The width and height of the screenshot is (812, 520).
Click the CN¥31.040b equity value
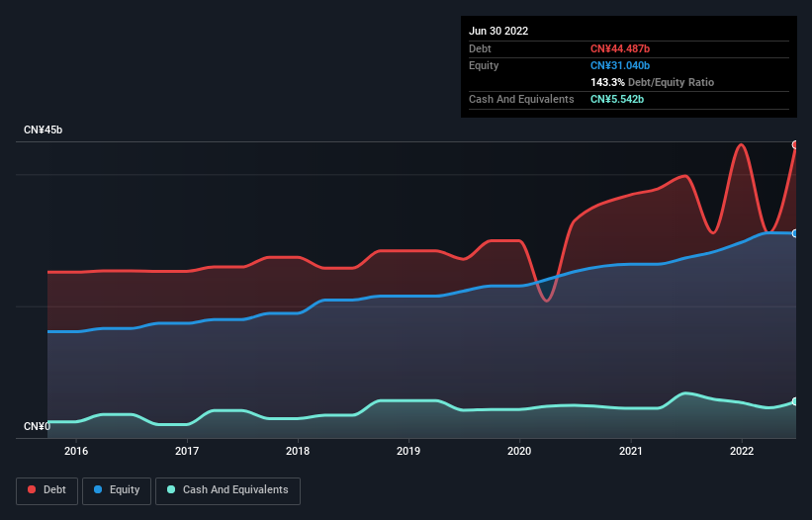pos(620,65)
